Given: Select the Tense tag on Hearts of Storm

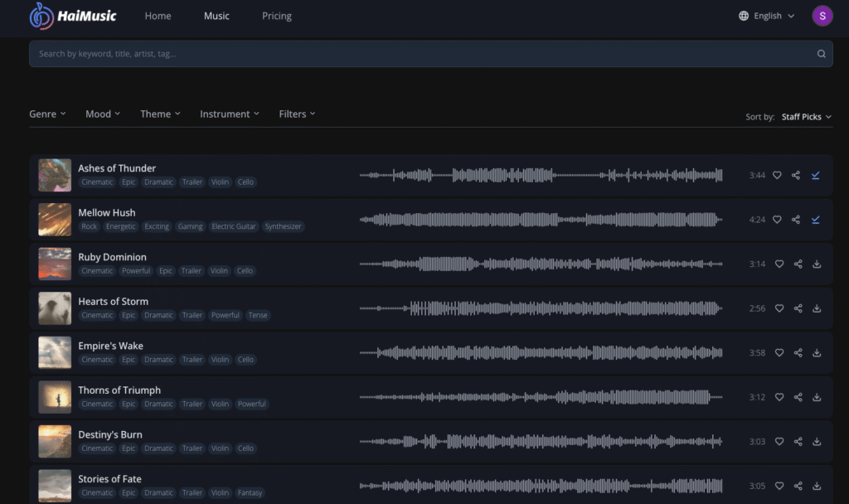Looking at the screenshot, I should click(258, 315).
